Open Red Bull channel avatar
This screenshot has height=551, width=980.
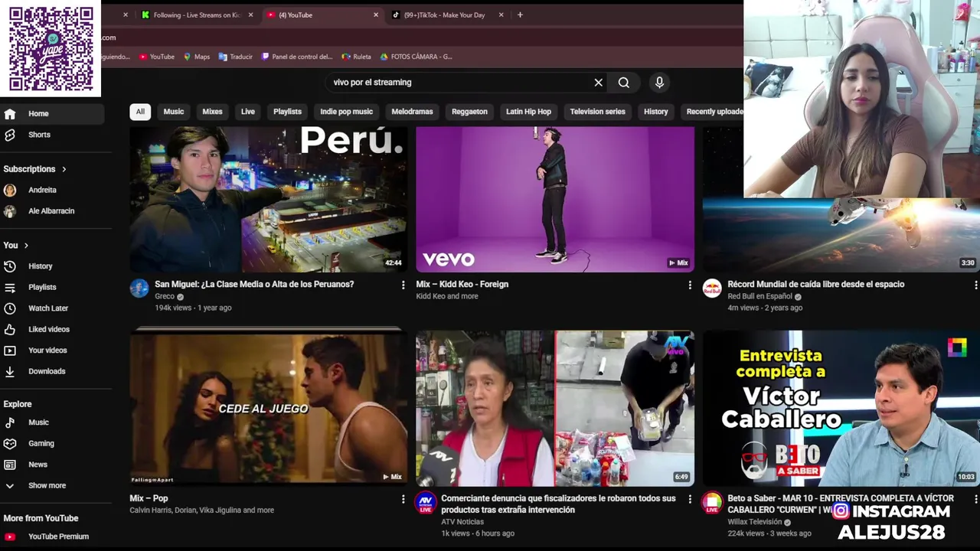click(712, 289)
